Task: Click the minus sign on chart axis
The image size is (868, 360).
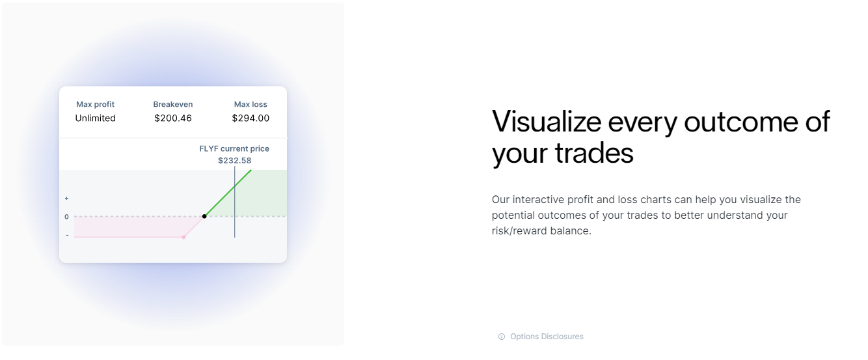Action: coord(66,235)
